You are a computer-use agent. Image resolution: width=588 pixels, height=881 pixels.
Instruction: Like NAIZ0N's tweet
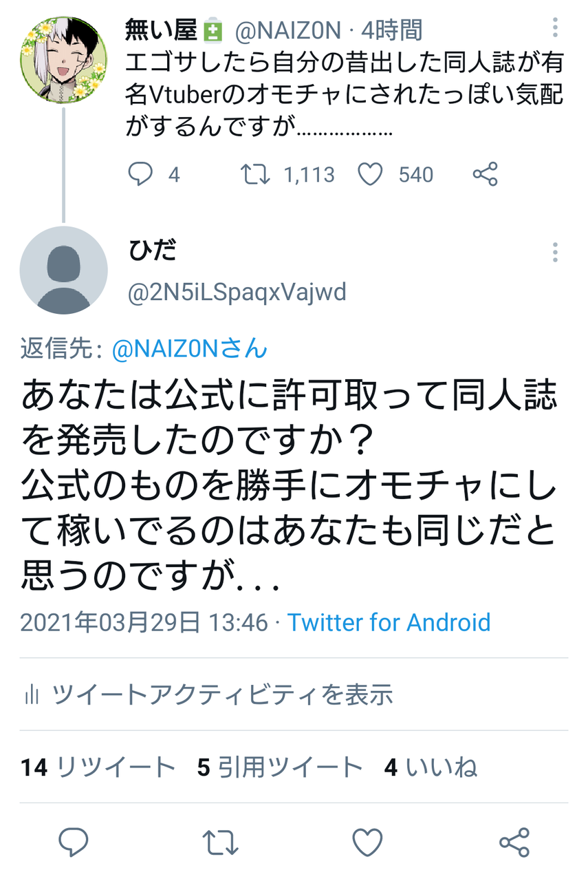[371, 174]
